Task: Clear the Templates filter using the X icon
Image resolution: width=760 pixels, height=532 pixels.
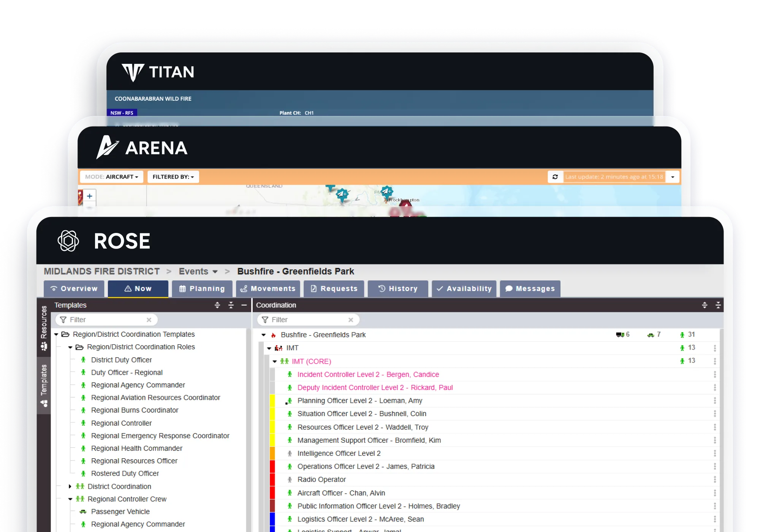Action: (x=149, y=320)
